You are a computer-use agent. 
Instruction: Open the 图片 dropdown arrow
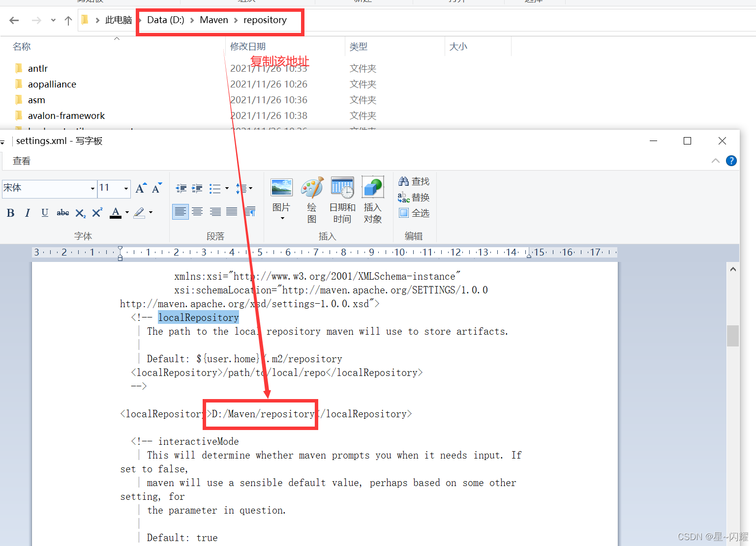pos(282,218)
